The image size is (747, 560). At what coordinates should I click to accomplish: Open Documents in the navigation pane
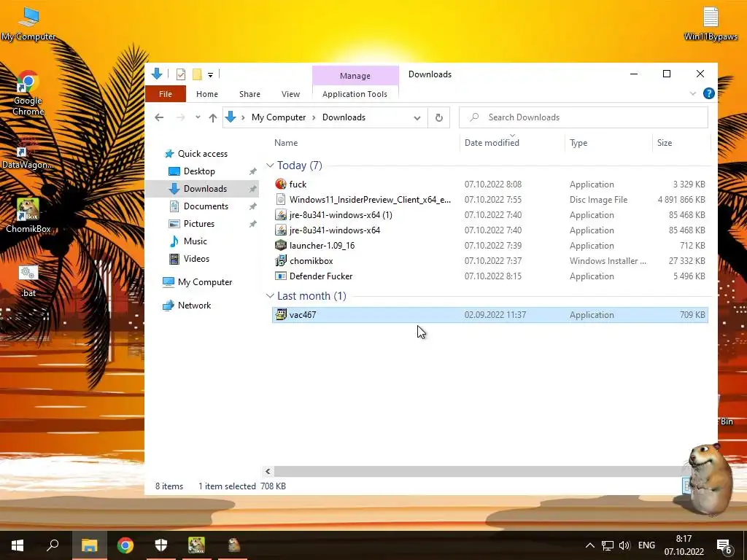click(x=206, y=206)
